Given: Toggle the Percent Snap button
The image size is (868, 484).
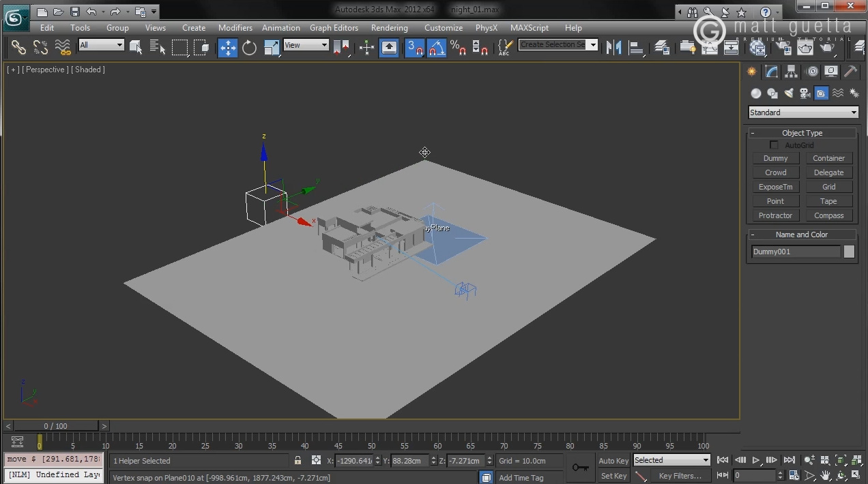Looking at the screenshot, I should click(x=459, y=47).
